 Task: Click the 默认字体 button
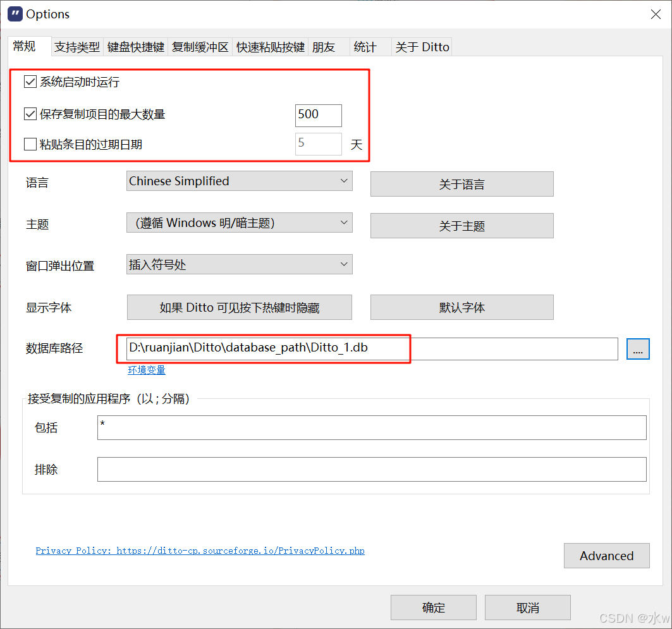pos(462,307)
